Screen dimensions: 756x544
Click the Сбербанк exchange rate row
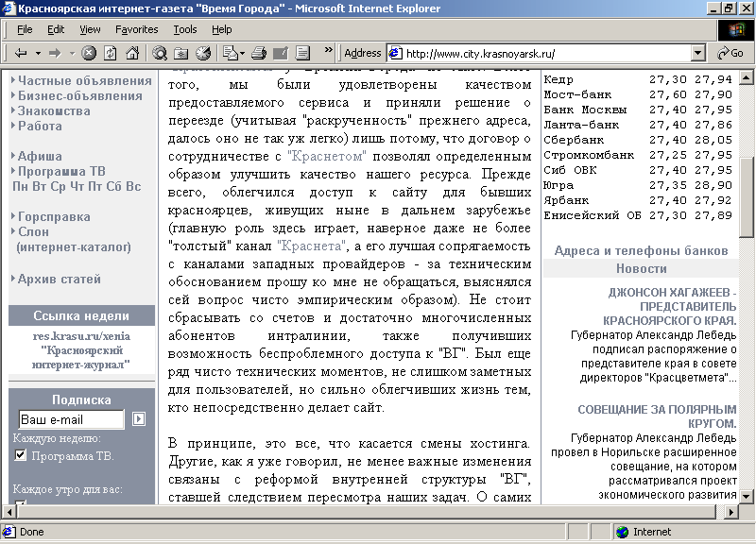tap(638, 140)
